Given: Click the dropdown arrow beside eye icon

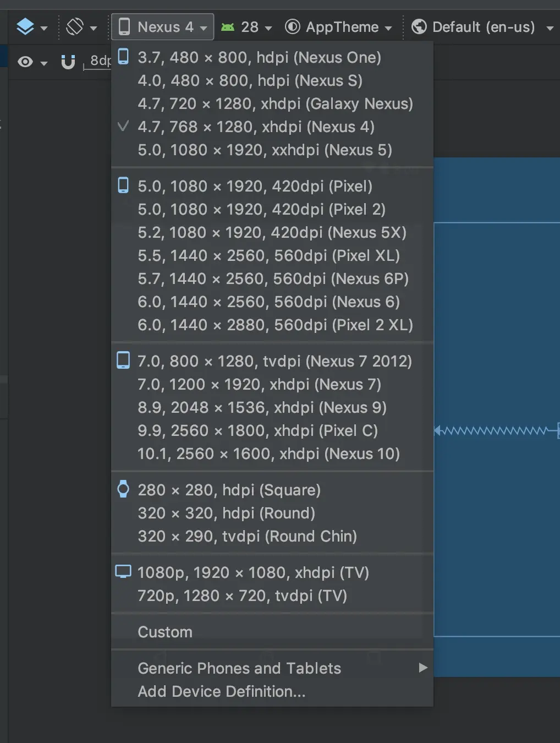Looking at the screenshot, I should click(x=44, y=63).
